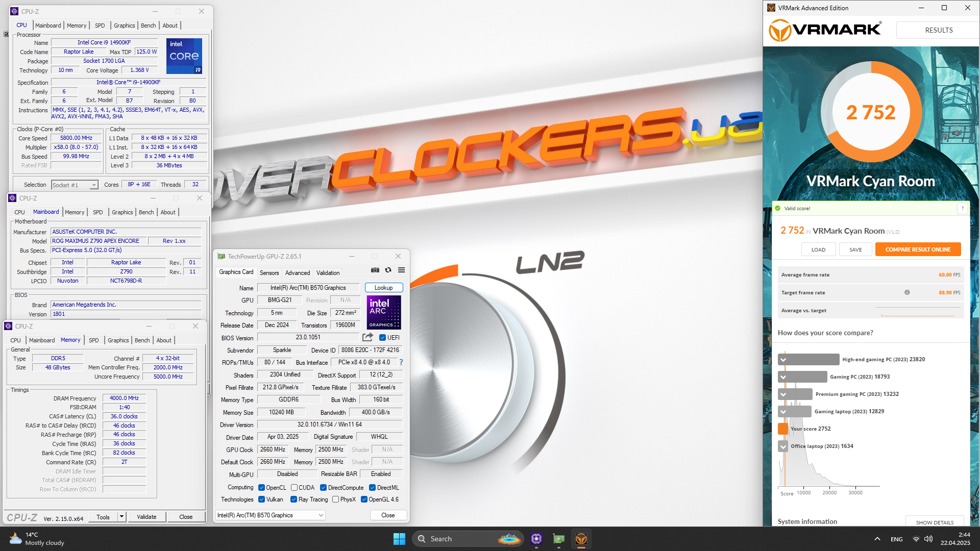This screenshot has height=551, width=980.
Task: Click the taskbar clock and date
Action: click(x=957, y=539)
